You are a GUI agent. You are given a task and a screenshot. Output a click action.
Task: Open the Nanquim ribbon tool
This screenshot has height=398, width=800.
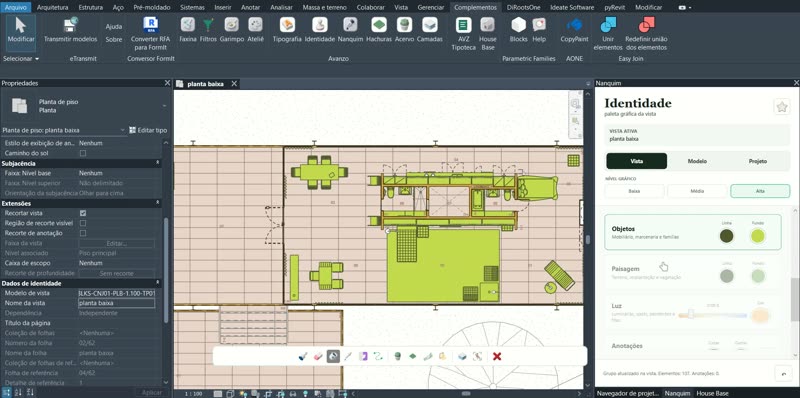coord(350,30)
